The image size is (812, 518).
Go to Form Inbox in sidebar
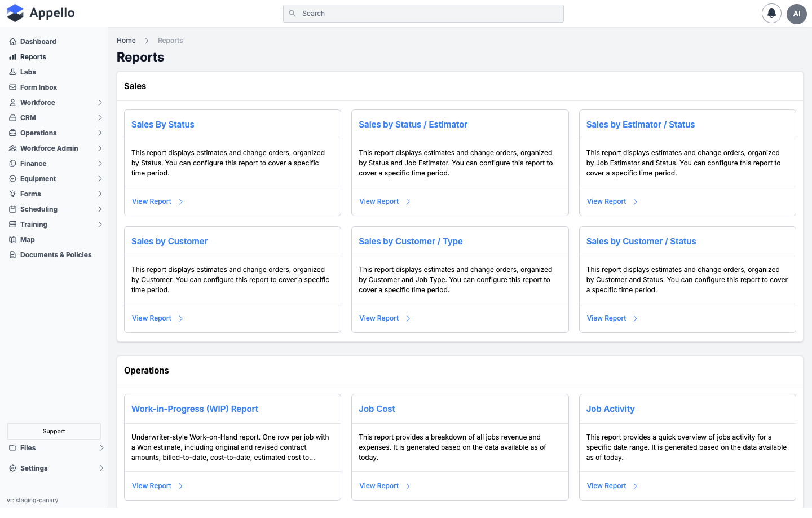(39, 87)
